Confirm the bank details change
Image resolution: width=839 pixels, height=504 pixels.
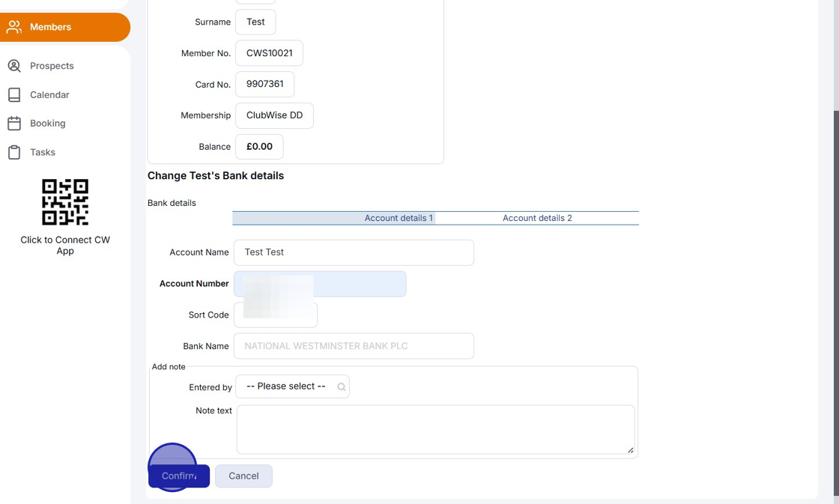(179, 476)
